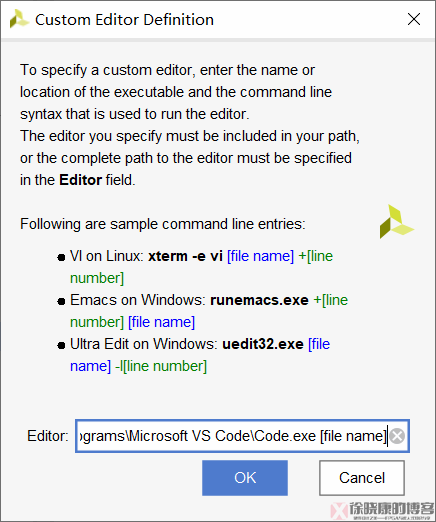The image size is (436, 522).
Task: Click the bold Editor word in description
Action: (80, 180)
